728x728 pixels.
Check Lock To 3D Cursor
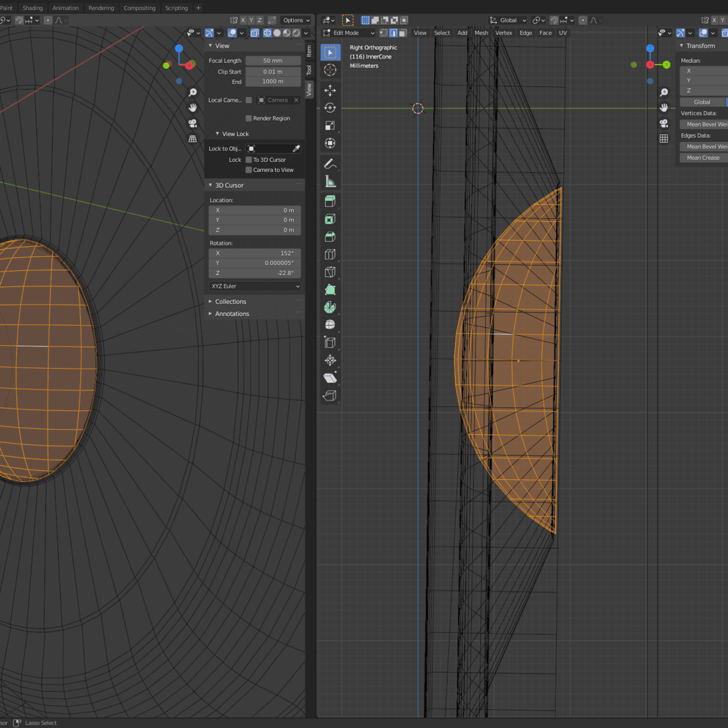pos(249,160)
